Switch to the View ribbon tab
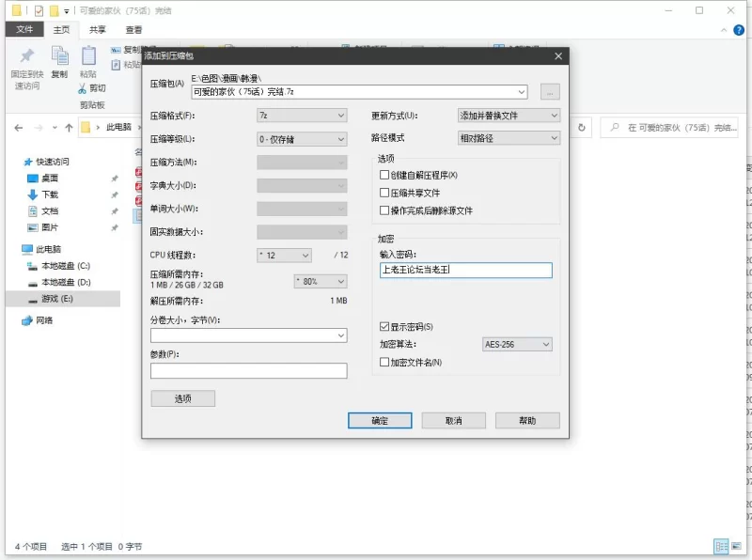The height and width of the screenshot is (560, 752). 133,30
